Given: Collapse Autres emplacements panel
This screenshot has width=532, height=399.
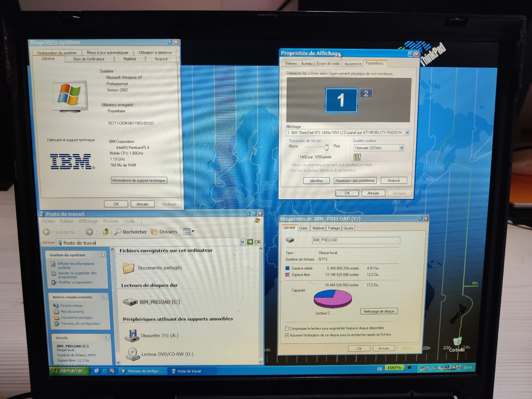Looking at the screenshot, I should 104,296.
